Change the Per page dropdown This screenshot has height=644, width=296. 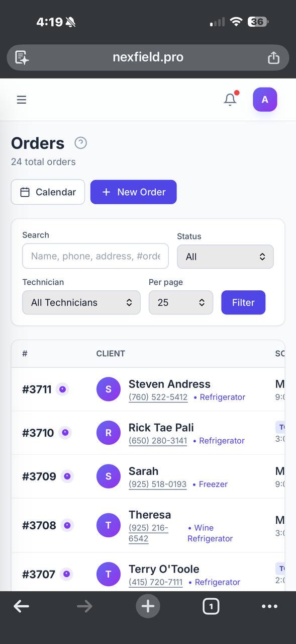pos(180,302)
